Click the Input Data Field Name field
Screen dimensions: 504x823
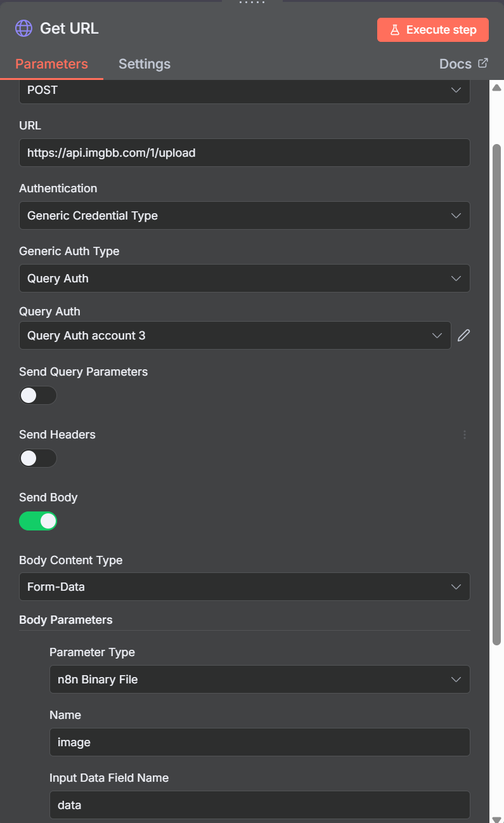click(260, 805)
